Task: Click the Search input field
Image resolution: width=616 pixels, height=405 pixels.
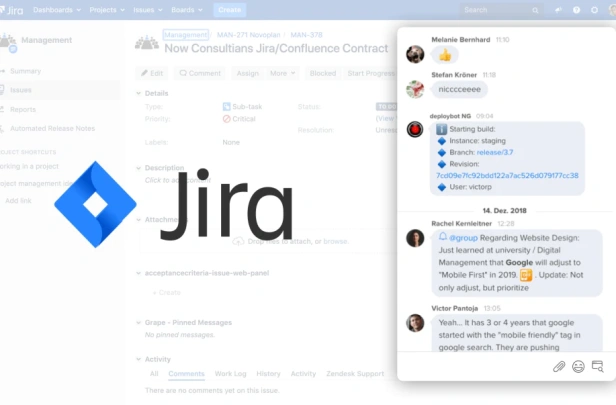Action: tap(496, 10)
